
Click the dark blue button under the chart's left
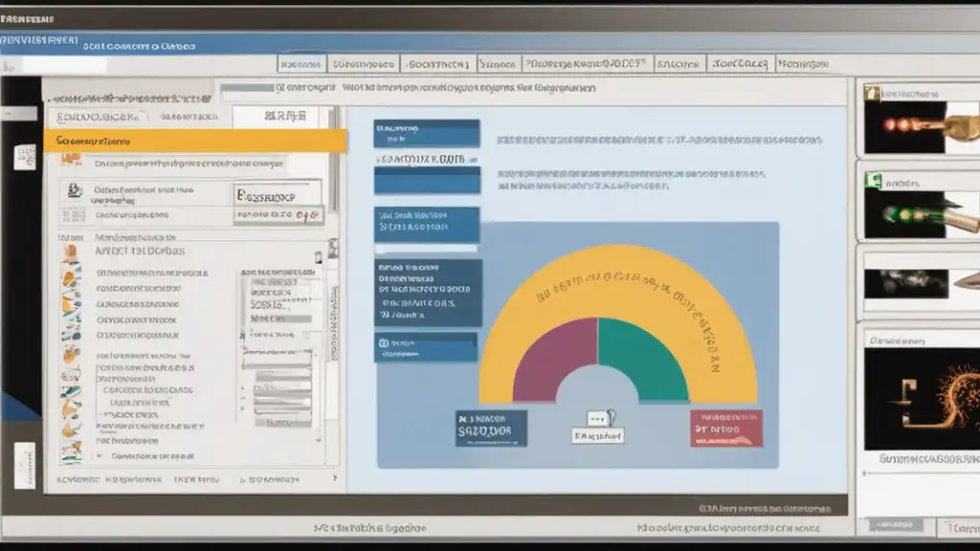pyautogui.click(x=491, y=428)
